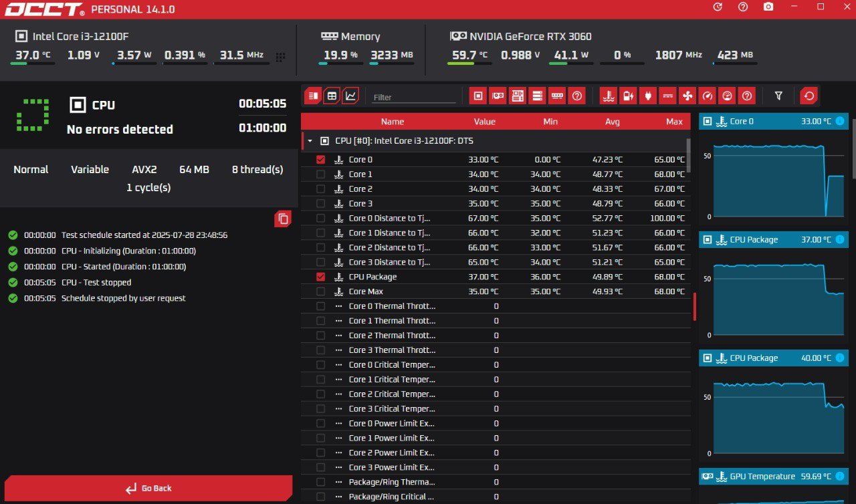Switch to table-only monitoring view
Screen dimensions: 856x504
[332, 96]
